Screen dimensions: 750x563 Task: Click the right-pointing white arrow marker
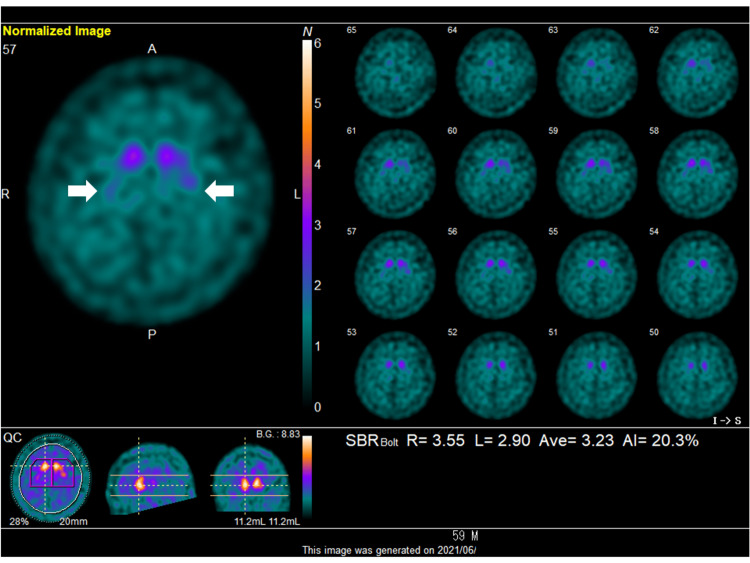tap(82, 191)
